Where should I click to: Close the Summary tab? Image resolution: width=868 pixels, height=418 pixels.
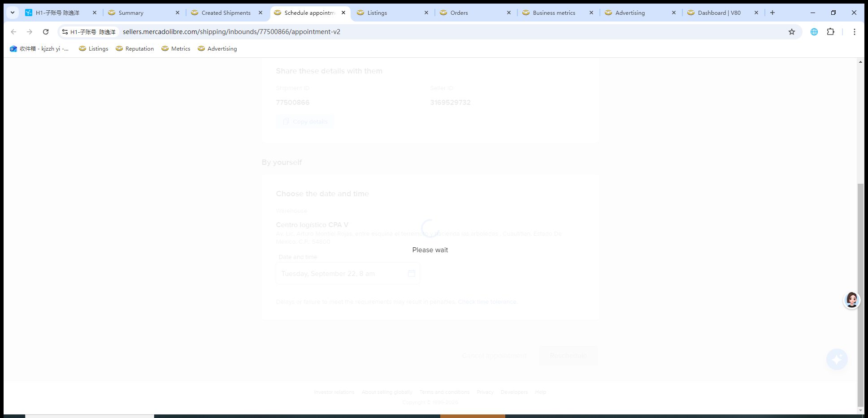178,13
